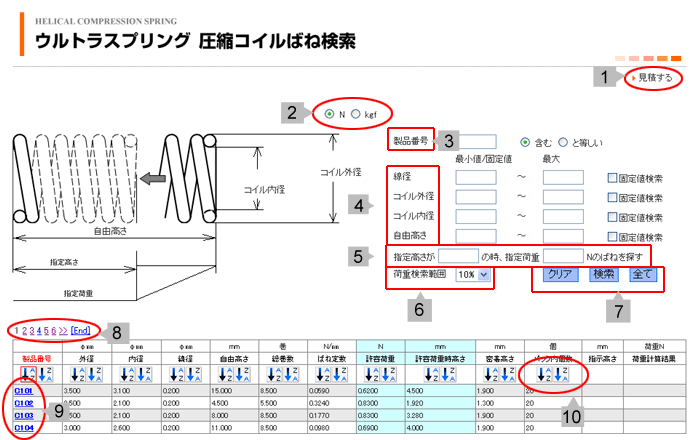Screen dimensions: 700x440
Task: Sort 許容荷重時高さ column ascending A-Z
Action: coord(432,374)
